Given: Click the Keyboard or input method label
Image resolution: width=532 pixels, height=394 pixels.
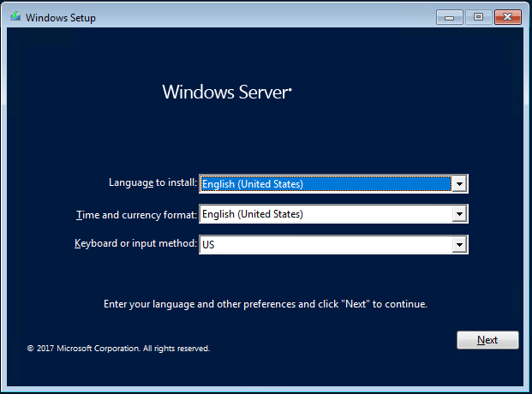Looking at the screenshot, I should [135, 243].
